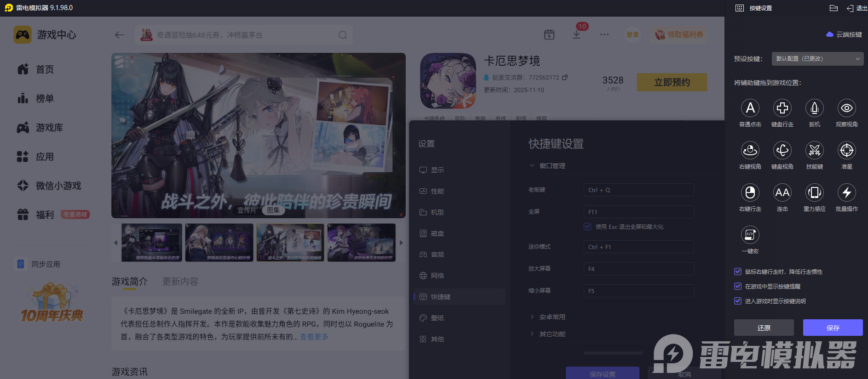868x379 pixels.
Task: Expand the 安卓常用 section
Action: pyautogui.click(x=552, y=317)
